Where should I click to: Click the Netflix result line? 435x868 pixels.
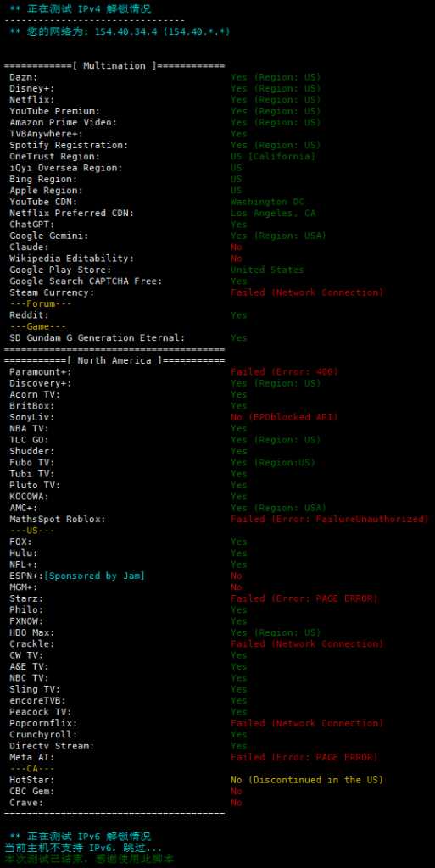click(x=165, y=100)
